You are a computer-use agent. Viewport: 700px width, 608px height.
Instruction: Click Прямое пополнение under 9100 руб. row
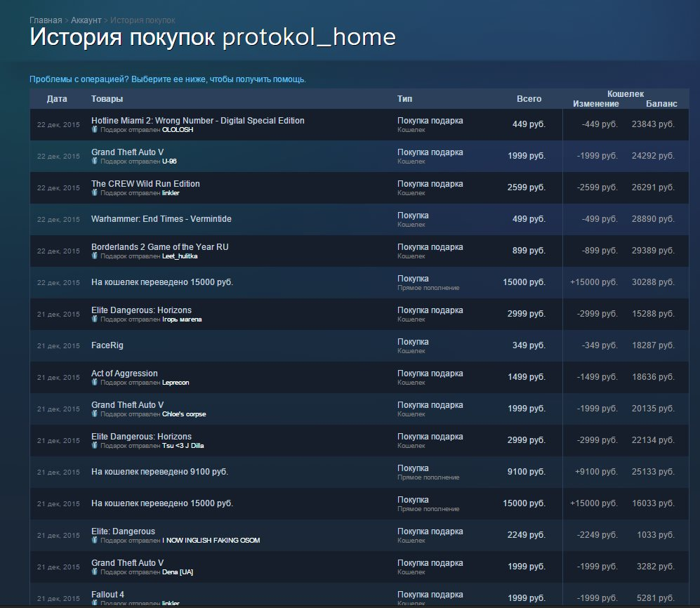pos(428,477)
